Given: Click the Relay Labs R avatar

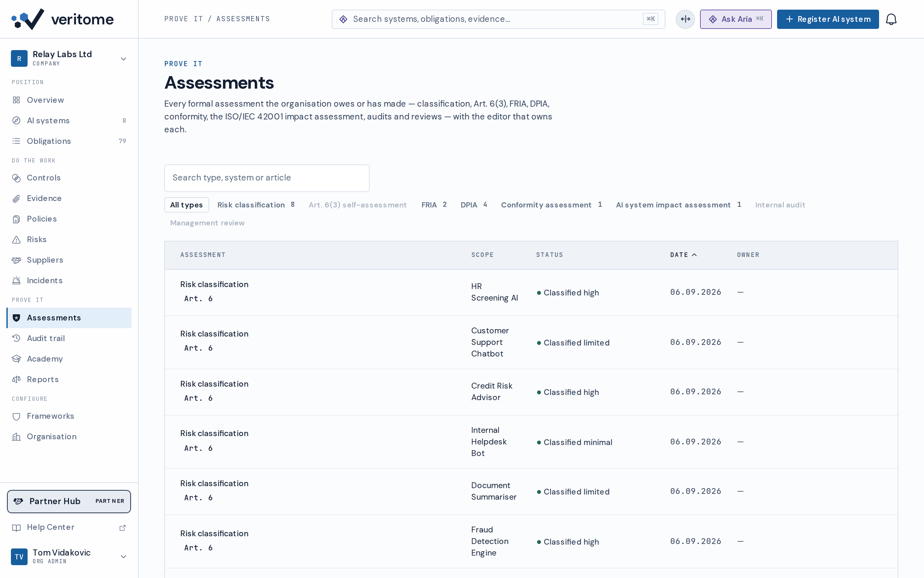Looking at the screenshot, I should tap(19, 58).
